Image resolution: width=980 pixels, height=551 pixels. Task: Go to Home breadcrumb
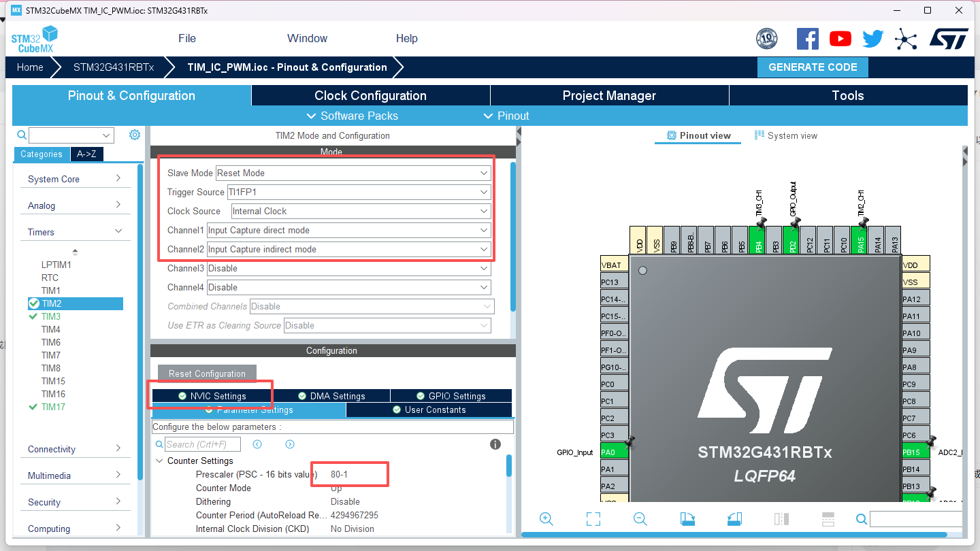pos(30,67)
